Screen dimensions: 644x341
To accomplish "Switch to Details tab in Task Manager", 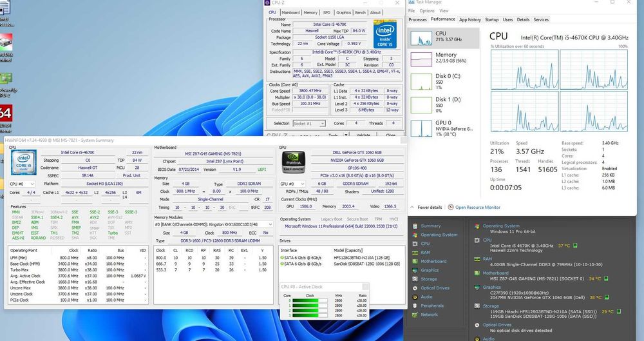I will click(x=523, y=19).
